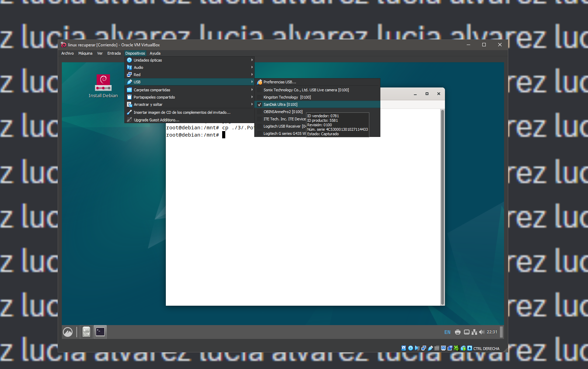The width and height of the screenshot is (588, 369).
Task: Click the guest volume speaker control
Action: pyautogui.click(x=482, y=332)
